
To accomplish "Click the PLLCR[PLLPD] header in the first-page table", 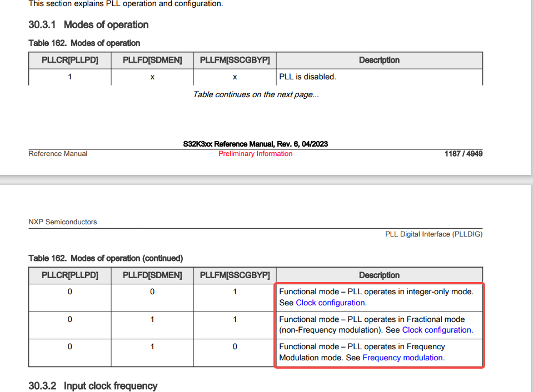I will coord(69,60).
